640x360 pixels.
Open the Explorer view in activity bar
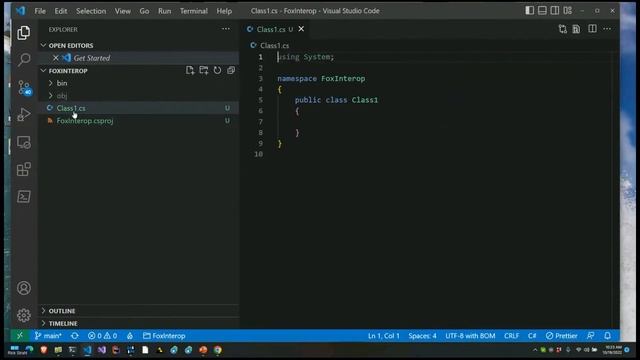tap(24, 33)
